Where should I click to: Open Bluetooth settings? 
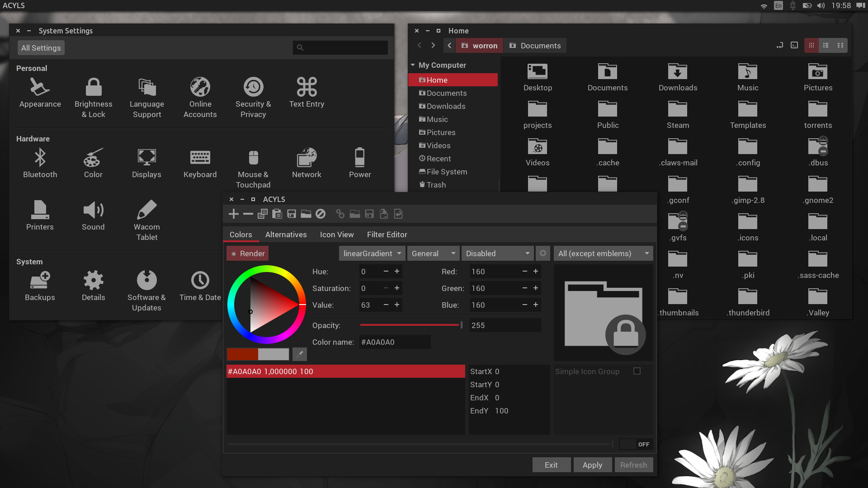pos(40,164)
